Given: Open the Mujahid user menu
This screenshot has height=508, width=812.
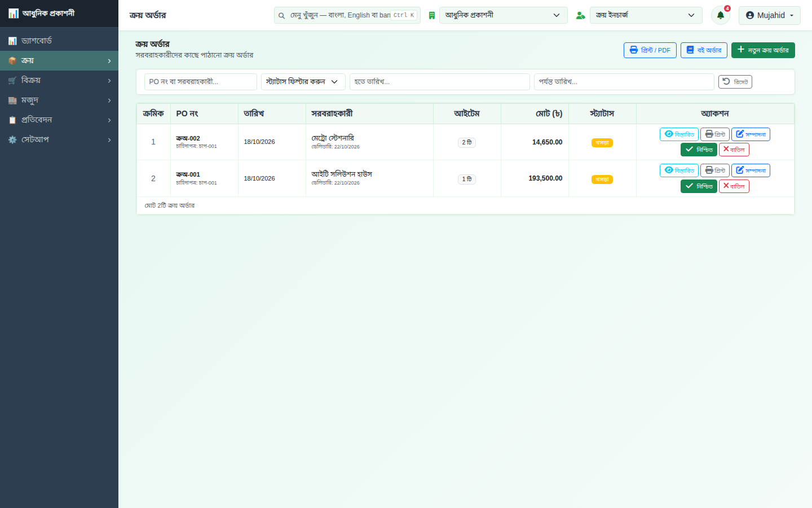Looking at the screenshot, I should tap(769, 15).
